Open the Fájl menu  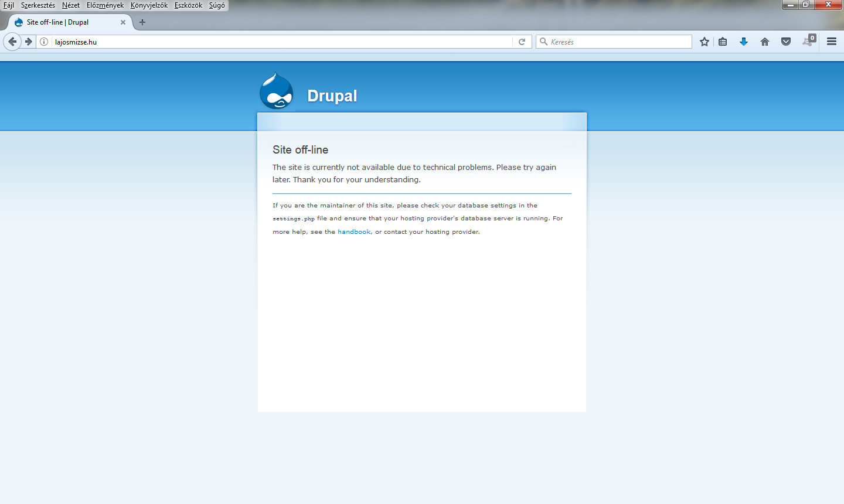(x=9, y=5)
